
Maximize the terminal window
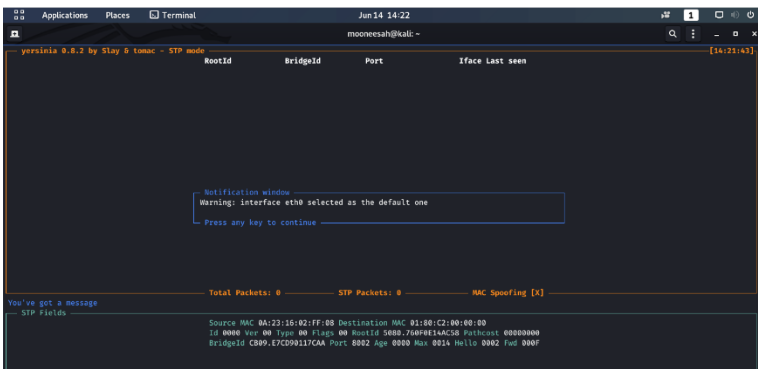tap(735, 34)
